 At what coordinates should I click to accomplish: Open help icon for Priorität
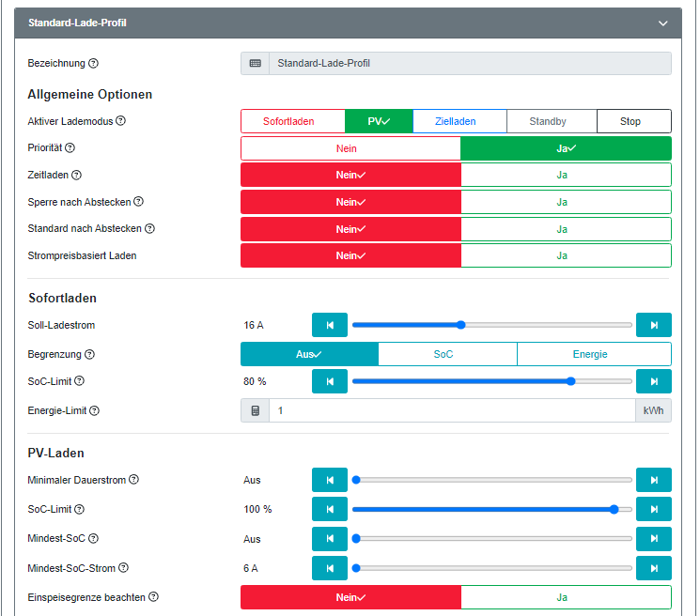70,147
